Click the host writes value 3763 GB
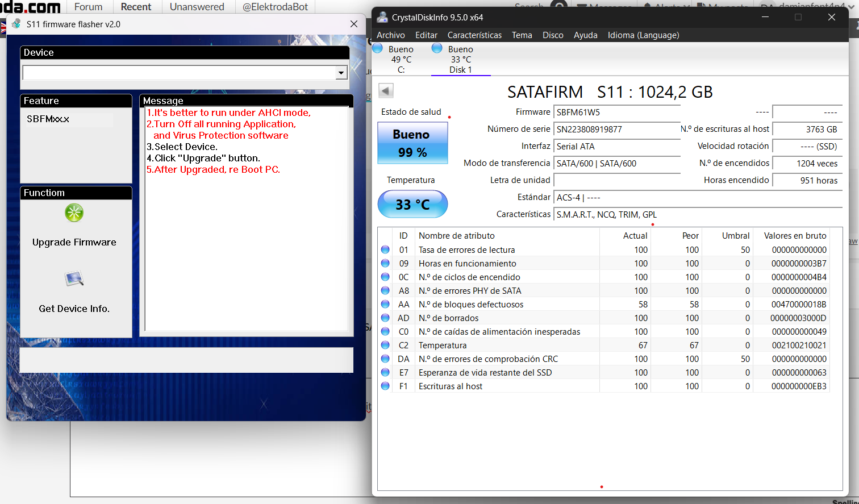Screen dimensions: 859x504 coord(807,129)
